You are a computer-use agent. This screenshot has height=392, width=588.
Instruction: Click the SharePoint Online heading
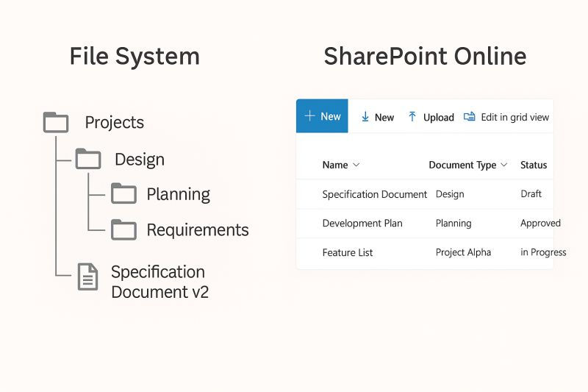[x=426, y=57]
